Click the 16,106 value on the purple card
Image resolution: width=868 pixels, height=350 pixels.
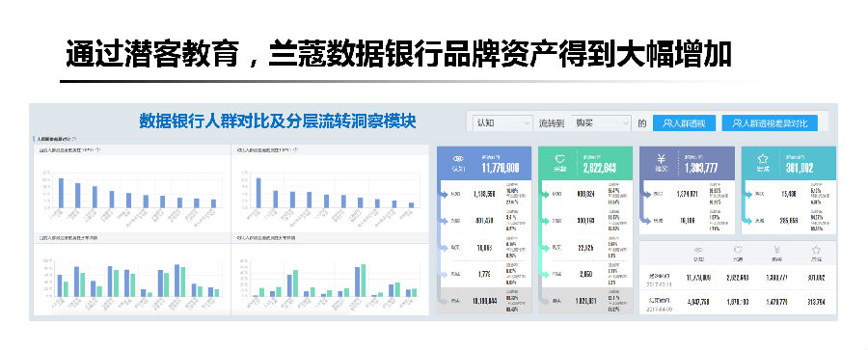click(x=687, y=221)
